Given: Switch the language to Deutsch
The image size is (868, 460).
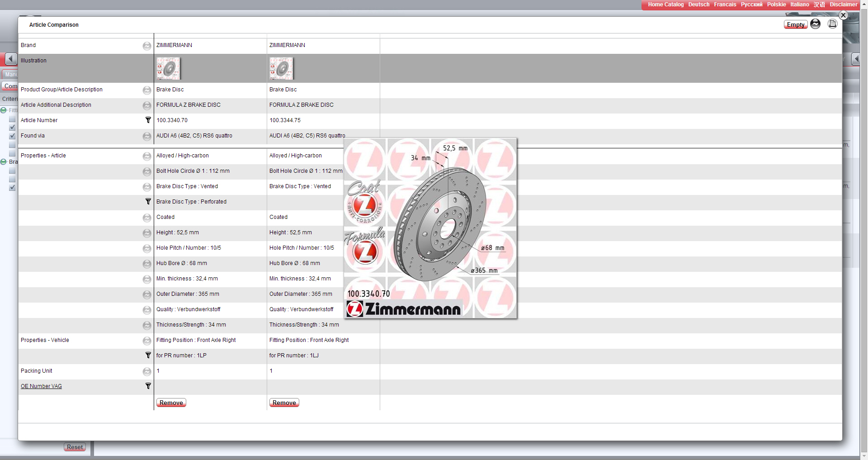Looking at the screenshot, I should (x=698, y=5).
